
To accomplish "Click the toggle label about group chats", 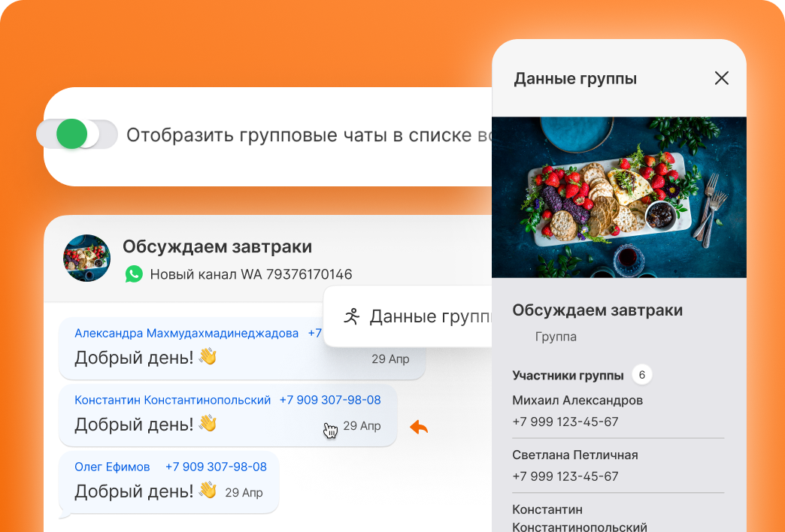I will point(308,135).
